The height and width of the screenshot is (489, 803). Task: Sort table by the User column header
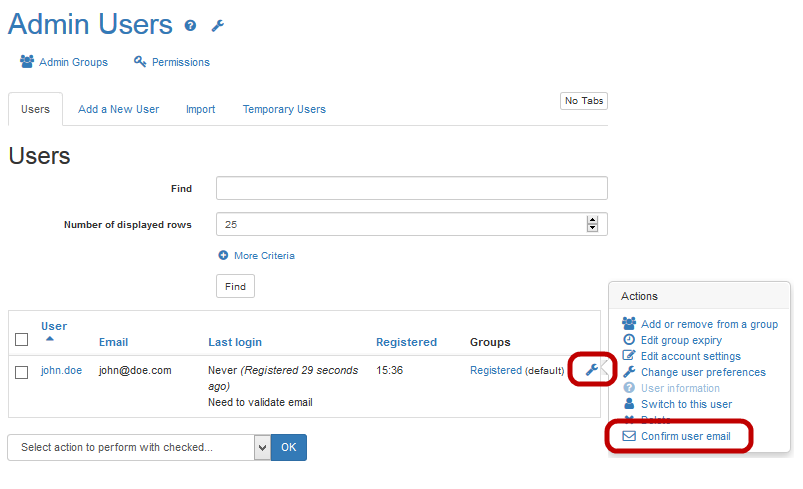click(54, 326)
